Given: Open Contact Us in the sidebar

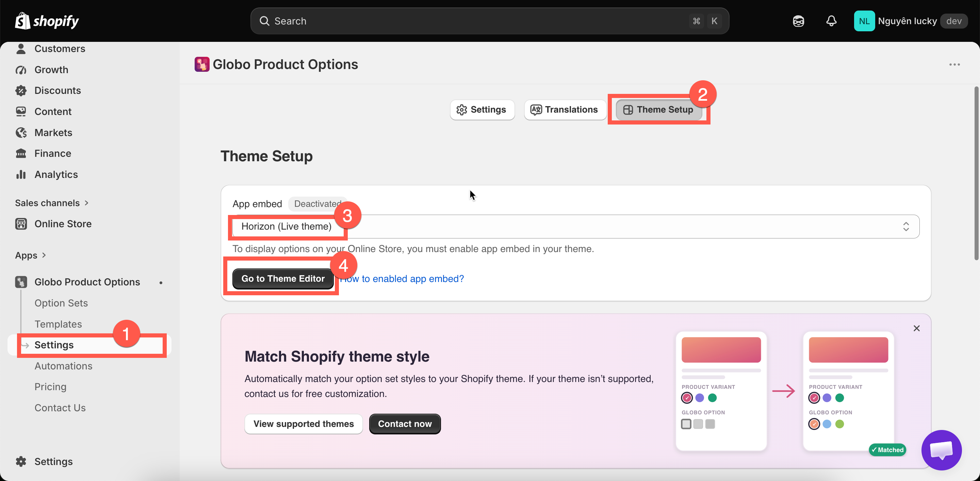Looking at the screenshot, I should pyautogui.click(x=60, y=408).
